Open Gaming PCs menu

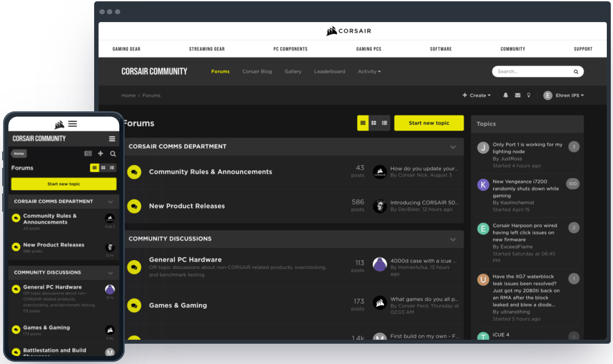point(369,49)
